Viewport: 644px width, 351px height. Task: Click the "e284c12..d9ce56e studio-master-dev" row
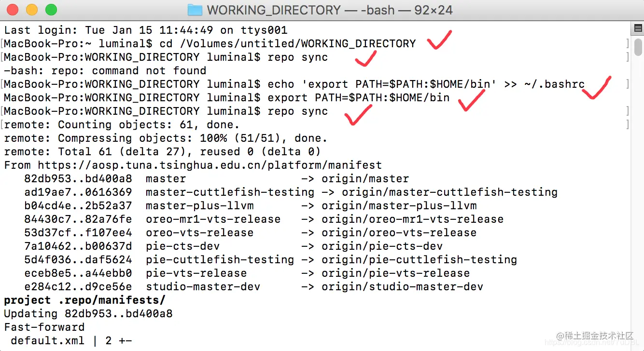pos(254,287)
